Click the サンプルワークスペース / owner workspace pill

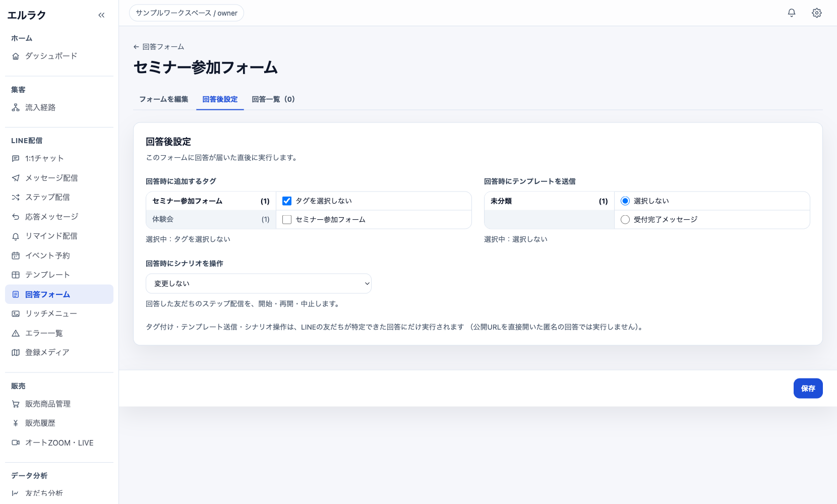(187, 13)
